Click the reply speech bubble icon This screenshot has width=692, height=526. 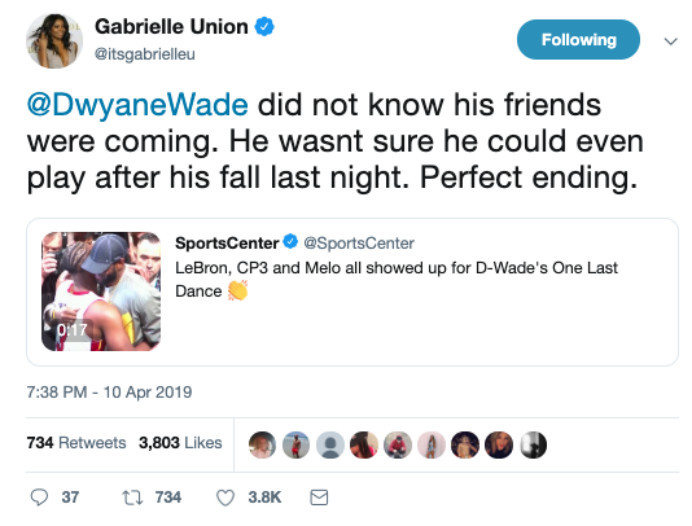[x=40, y=496]
